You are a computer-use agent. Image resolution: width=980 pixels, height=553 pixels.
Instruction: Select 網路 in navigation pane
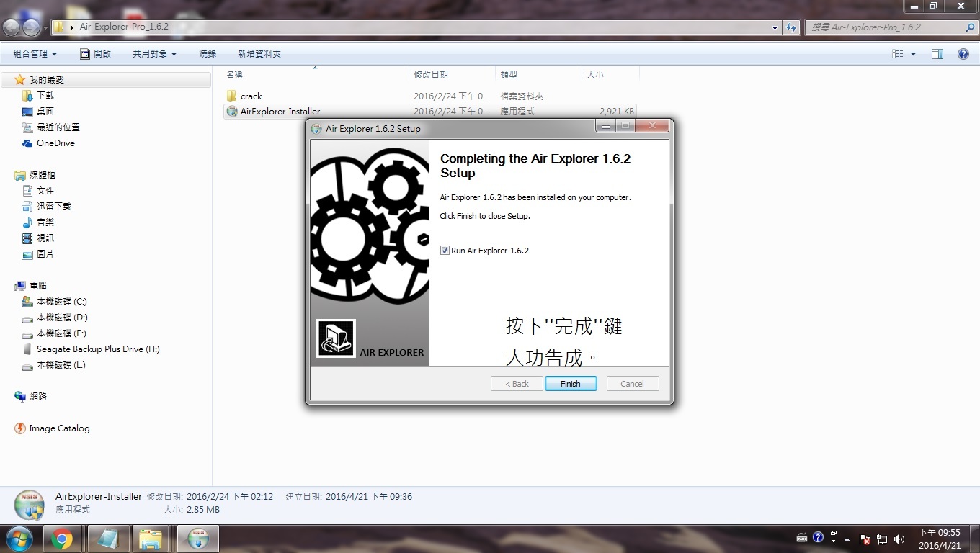37,397
